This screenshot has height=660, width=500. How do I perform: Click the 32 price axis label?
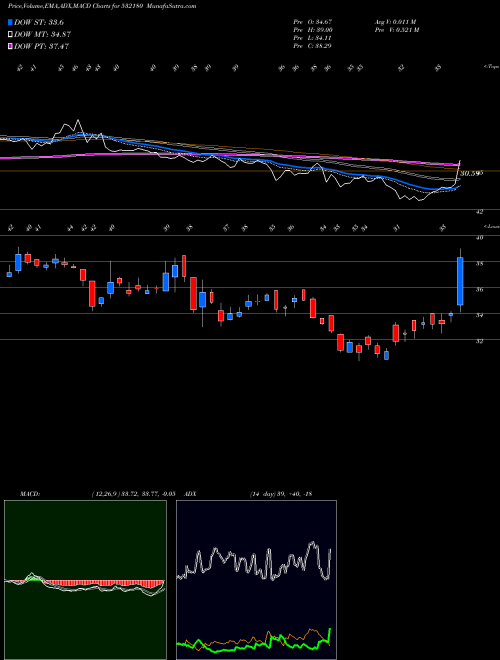point(479,341)
